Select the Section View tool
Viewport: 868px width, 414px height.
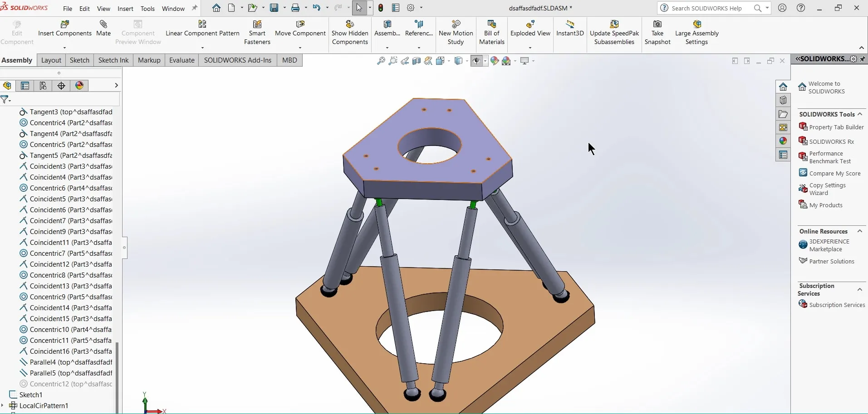pyautogui.click(x=417, y=61)
